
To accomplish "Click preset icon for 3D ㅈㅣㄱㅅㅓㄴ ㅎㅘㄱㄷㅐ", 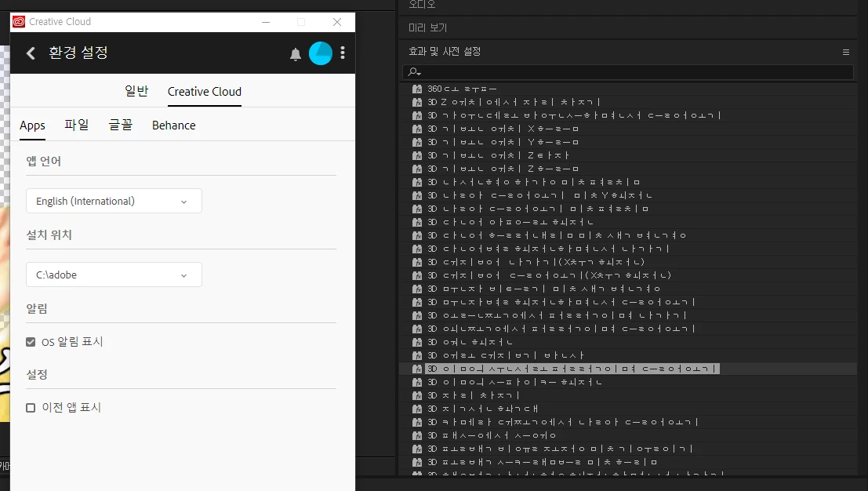I will click(417, 409).
